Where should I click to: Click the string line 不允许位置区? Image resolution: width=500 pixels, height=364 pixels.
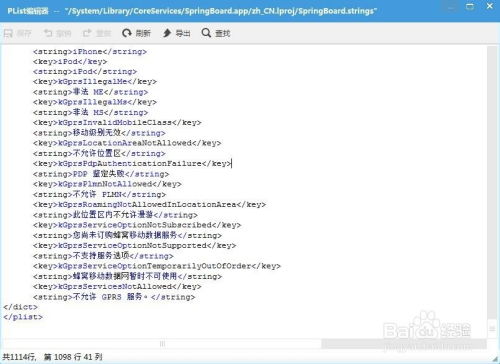pyautogui.click(x=99, y=153)
